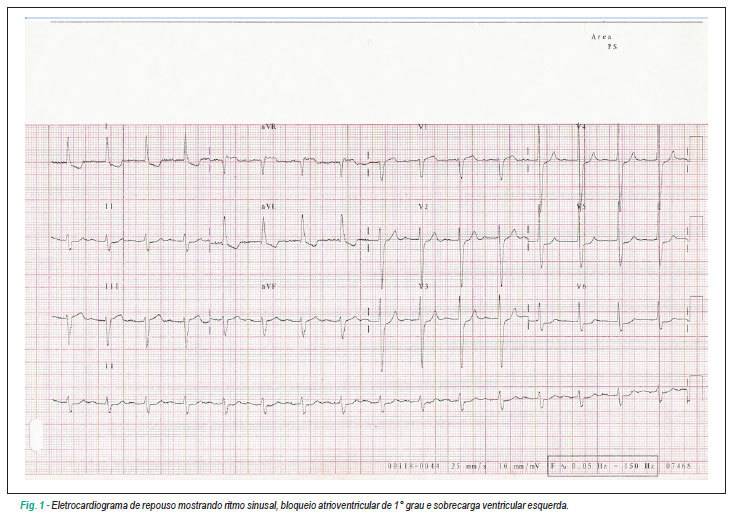The width and height of the screenshot is (734, 524).
Task: Click the 'V4' lead label
Action: (x=581, y=127)
